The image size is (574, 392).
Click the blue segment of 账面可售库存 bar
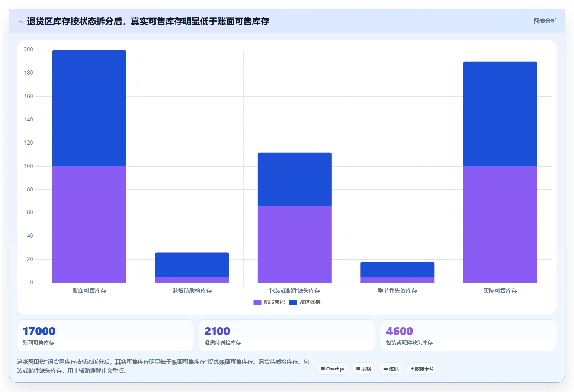click(89, 108)
